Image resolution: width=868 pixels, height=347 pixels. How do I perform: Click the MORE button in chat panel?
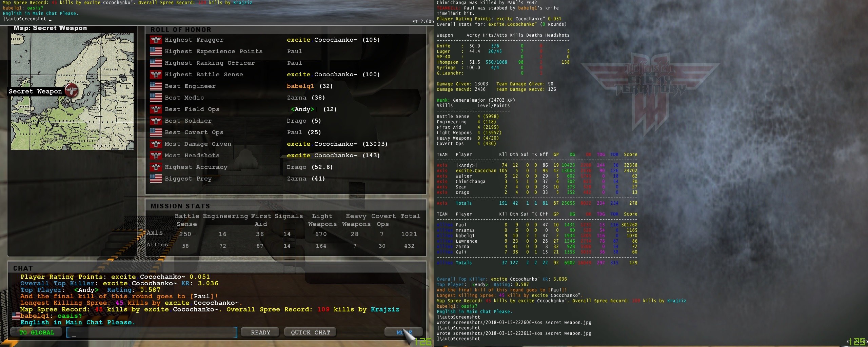click(403, 332)
